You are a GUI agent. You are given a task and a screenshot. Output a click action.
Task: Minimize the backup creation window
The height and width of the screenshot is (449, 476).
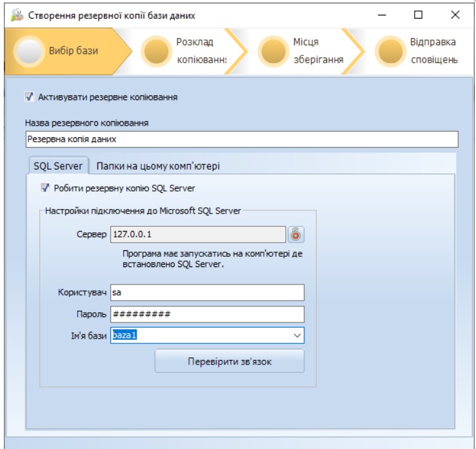coord(382,15)
